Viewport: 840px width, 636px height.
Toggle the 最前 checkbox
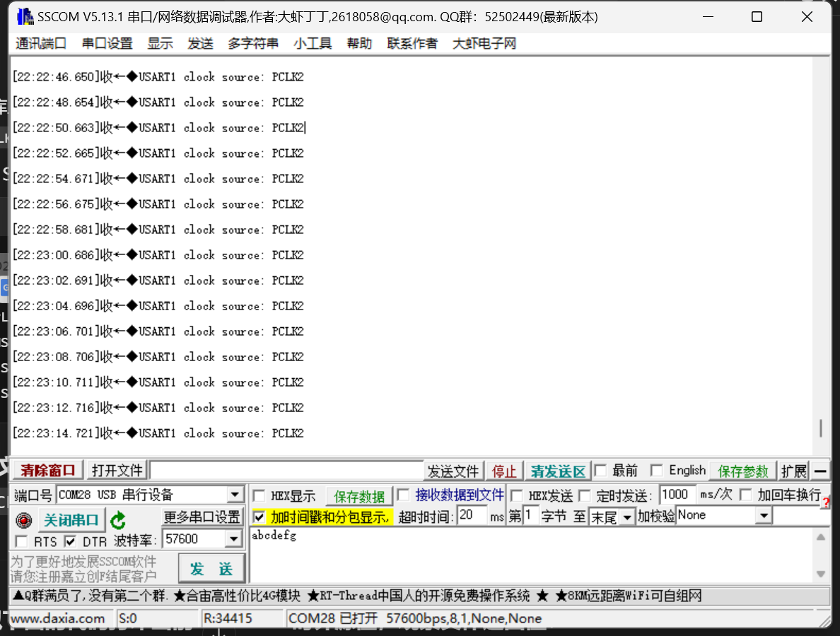pyautogui.click(x=601, y=471)
